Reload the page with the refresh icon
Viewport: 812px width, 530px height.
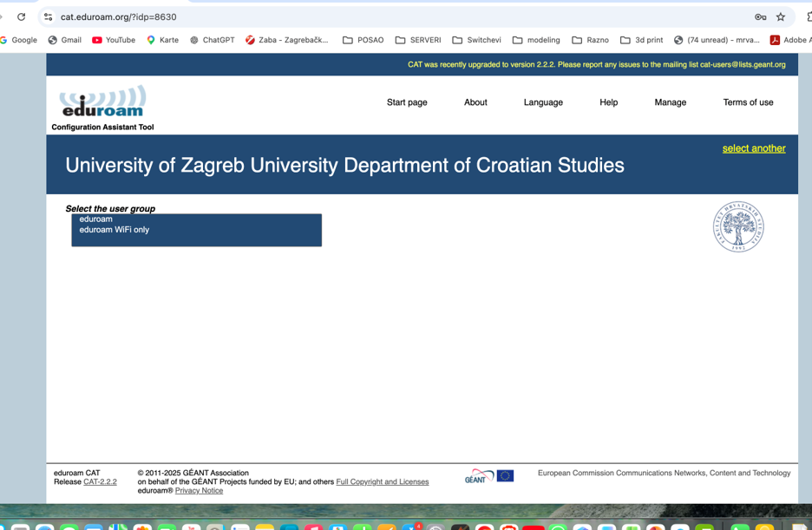pos(21,17)
